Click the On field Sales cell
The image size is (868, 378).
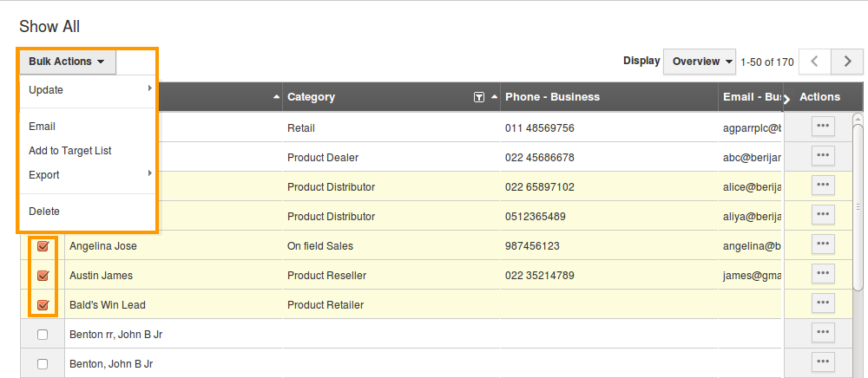(320, 246)
